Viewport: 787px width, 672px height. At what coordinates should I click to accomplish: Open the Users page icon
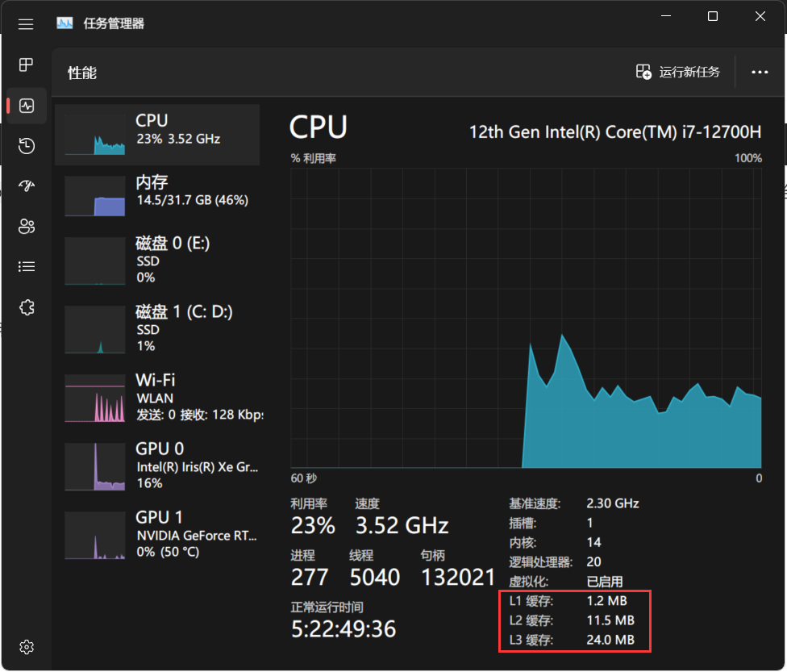[x=27, y=227]
